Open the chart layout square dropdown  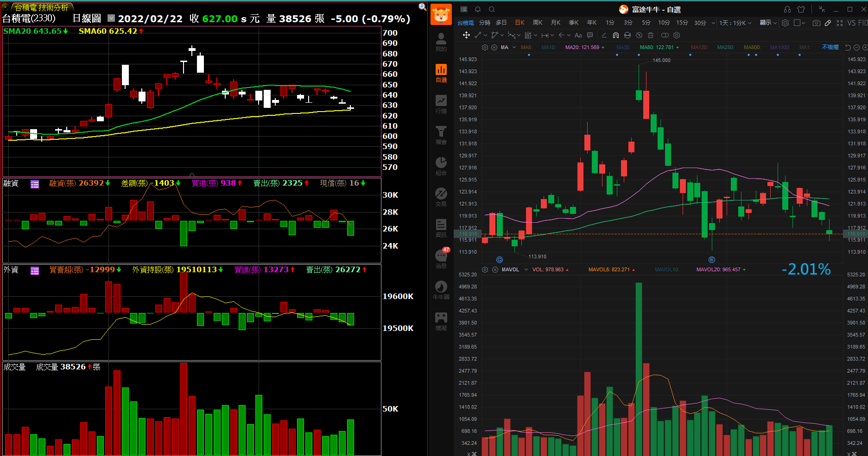799,23
